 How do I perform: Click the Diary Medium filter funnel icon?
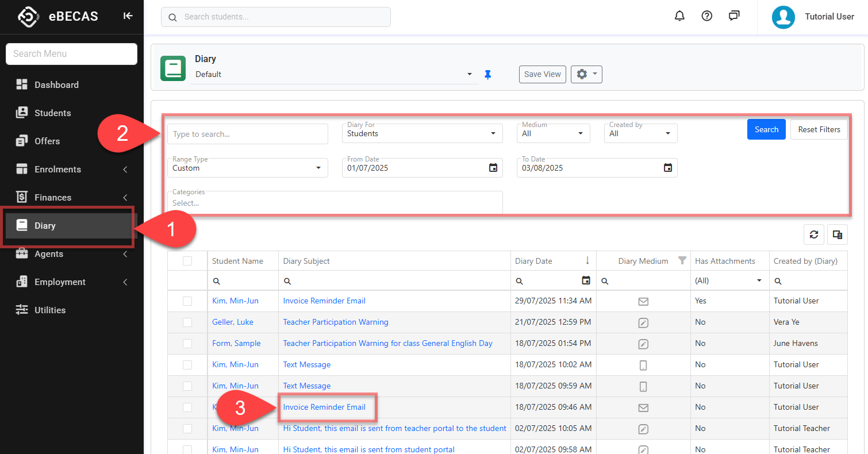tap(682, 261)
